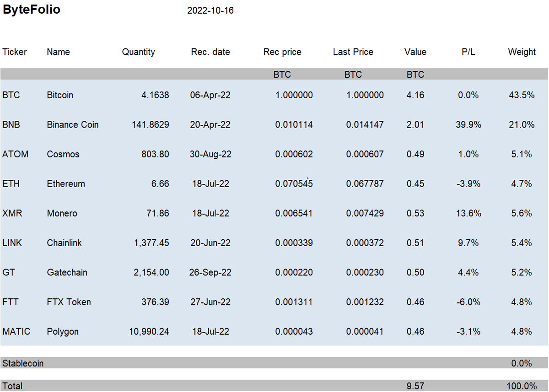549x392 pixels.
Task: Select the ByteFolio title text
Action: [32, 10]
